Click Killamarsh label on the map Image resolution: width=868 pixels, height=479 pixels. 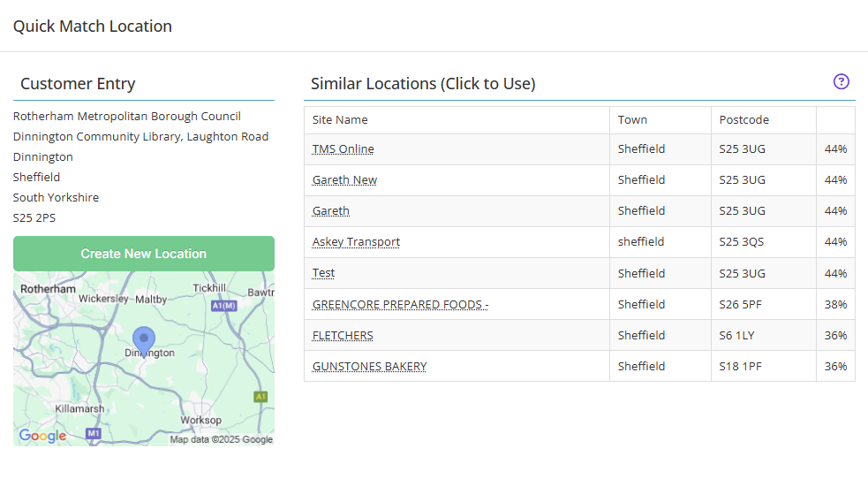(79, 408)
